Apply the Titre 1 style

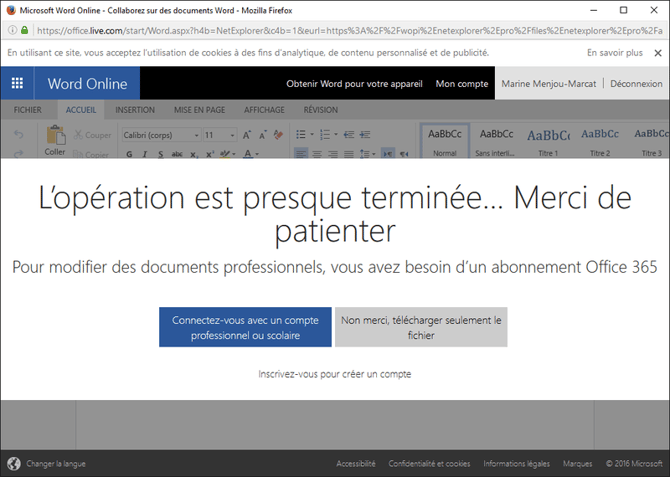pyautogui.click(x=548, y=141)
